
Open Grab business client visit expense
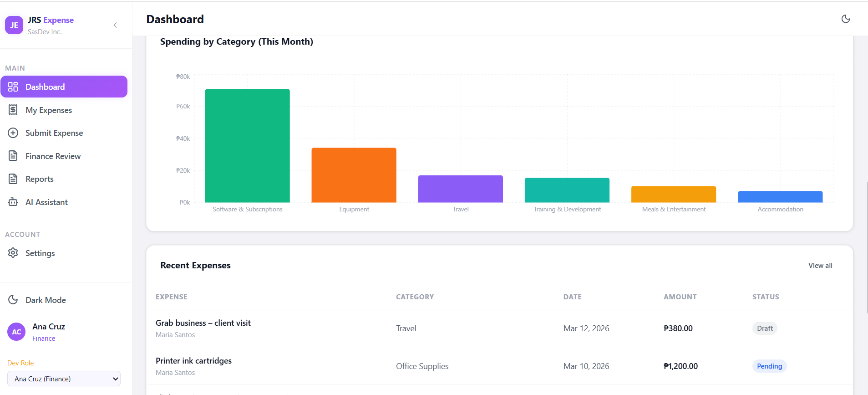tap(203, 323)
